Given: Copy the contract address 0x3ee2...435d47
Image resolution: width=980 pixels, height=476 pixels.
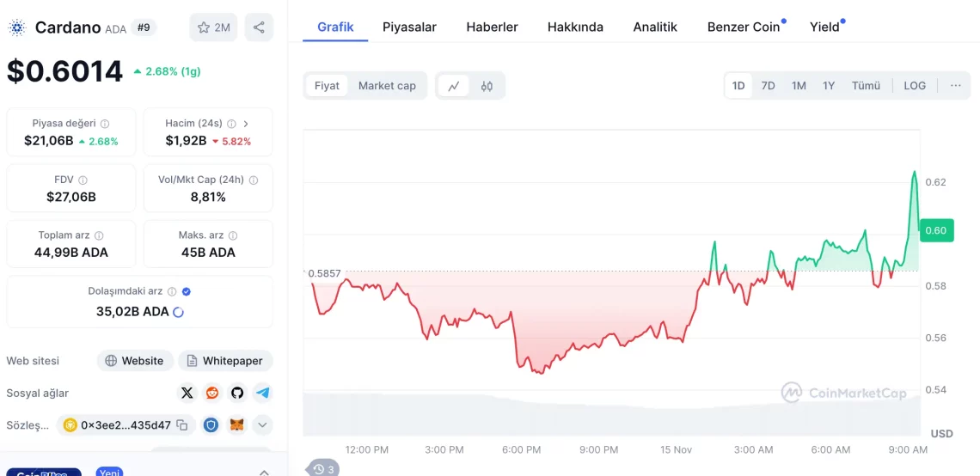Looking at the screenshot, I should (x=182, y=425).
